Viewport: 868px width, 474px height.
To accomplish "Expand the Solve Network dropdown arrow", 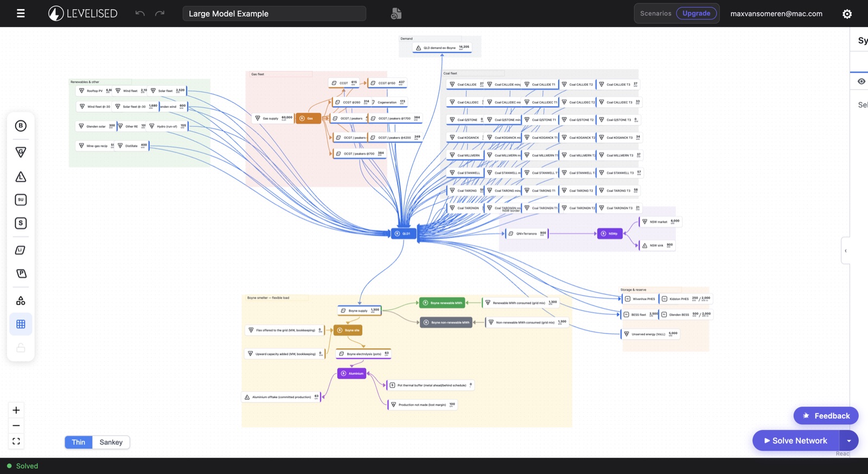I will (x=849, y=441).
